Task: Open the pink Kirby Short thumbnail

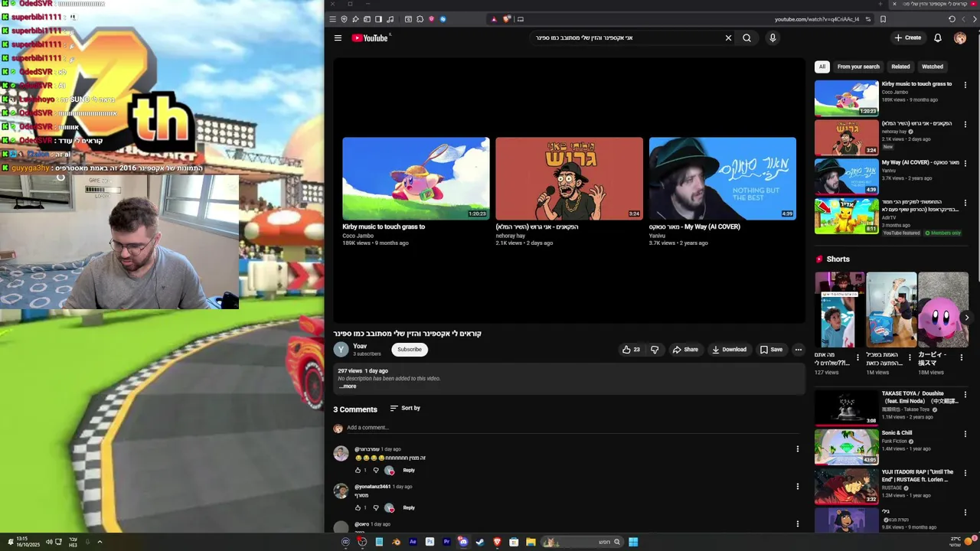Action: [944, 310]
